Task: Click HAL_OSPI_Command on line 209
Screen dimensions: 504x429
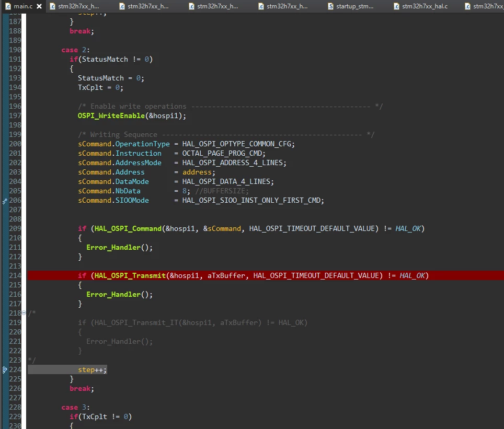Action: pos(128,228)
